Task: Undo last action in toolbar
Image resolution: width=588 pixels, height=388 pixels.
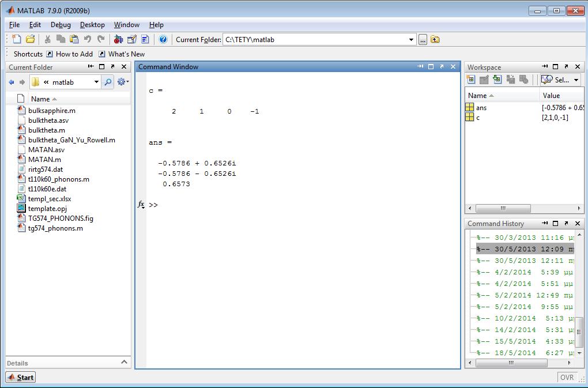Action: 88,39
